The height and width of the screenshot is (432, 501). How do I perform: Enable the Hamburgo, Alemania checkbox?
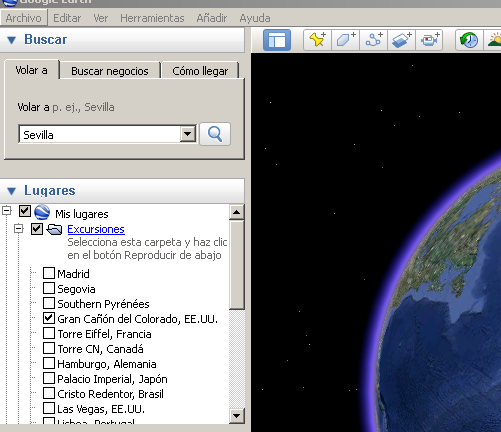pos(49,363)
